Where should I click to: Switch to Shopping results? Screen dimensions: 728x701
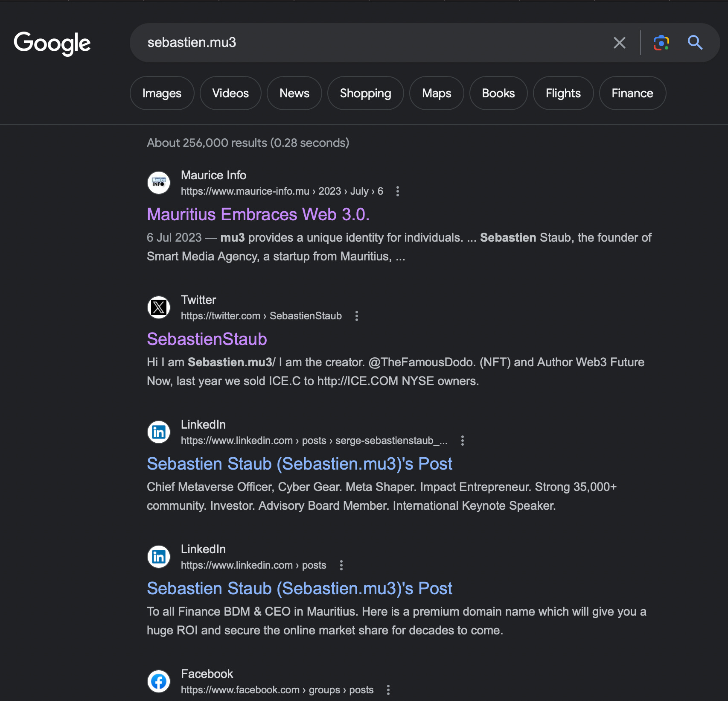[365, 93]
